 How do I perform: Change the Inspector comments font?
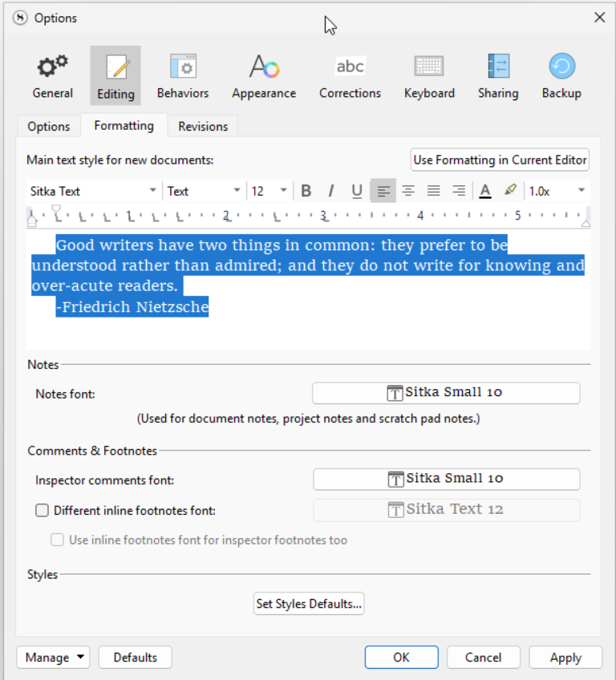point(447,480)
